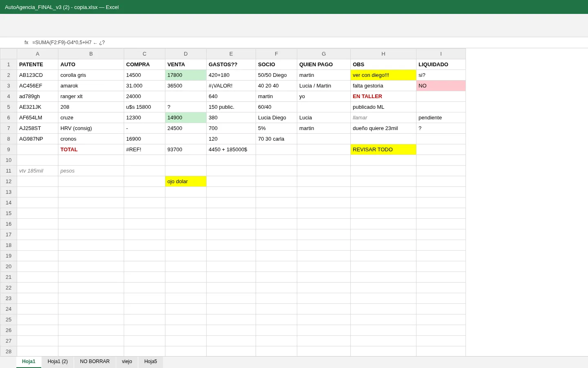Screen dimensions: 588x368
Task: Select the yellow 'ver con diego!!!' cell
Action: (383, 75)
